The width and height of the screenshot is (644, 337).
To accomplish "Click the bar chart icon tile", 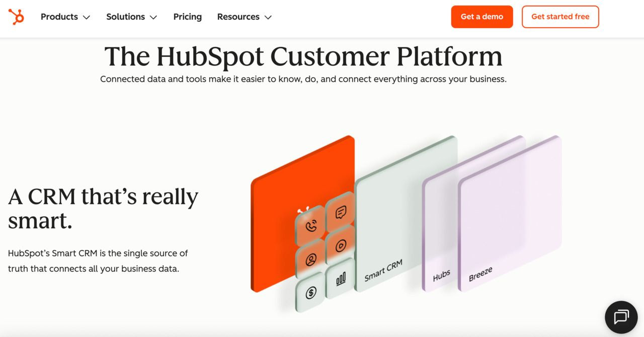I will tap(341, 279).
